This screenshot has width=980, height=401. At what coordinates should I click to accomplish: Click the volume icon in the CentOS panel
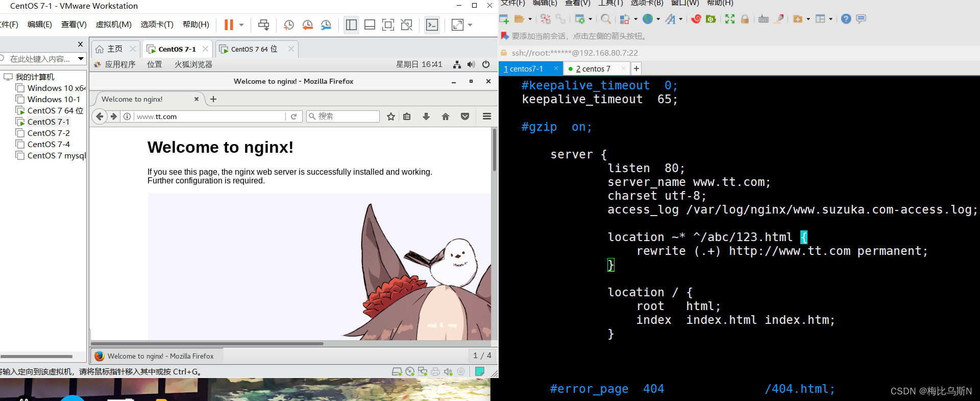[x=471, y=64]
